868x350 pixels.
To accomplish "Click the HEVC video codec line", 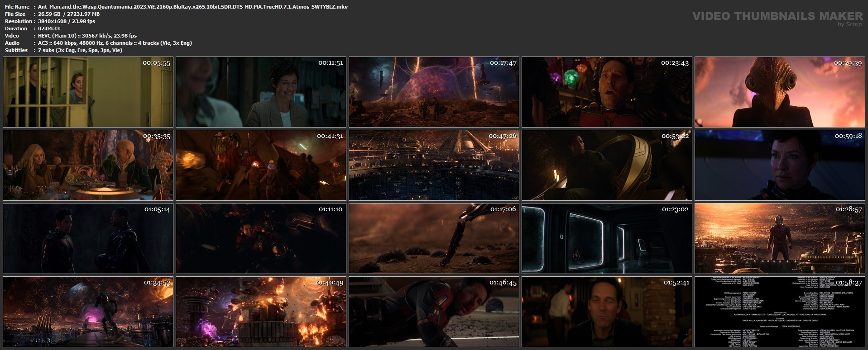I will [87, 36].
